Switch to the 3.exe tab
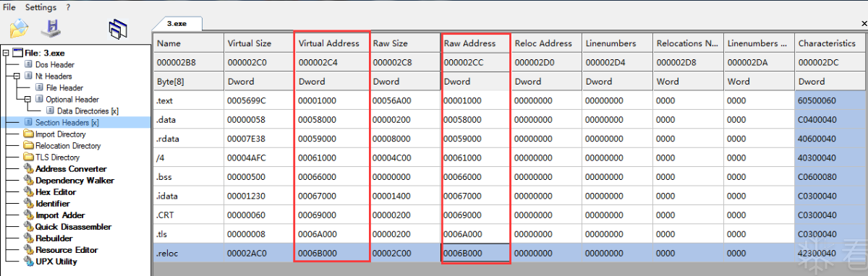 (176, 24)
